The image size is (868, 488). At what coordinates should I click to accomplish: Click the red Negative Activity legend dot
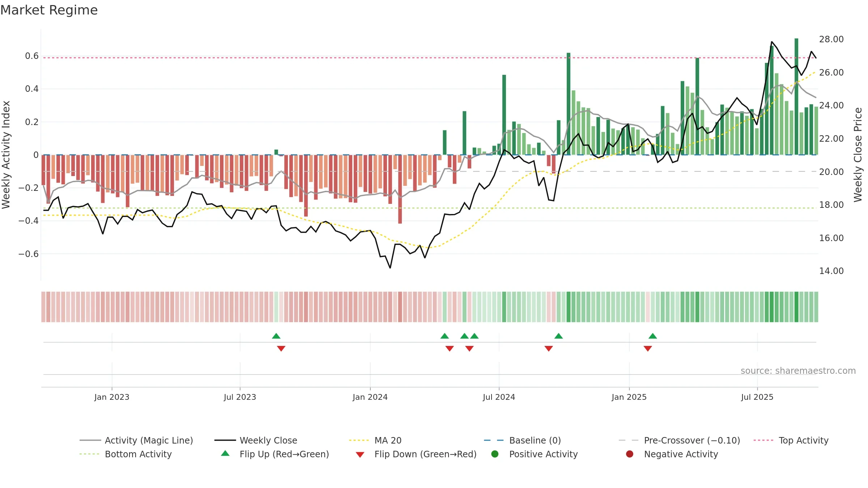630,454
